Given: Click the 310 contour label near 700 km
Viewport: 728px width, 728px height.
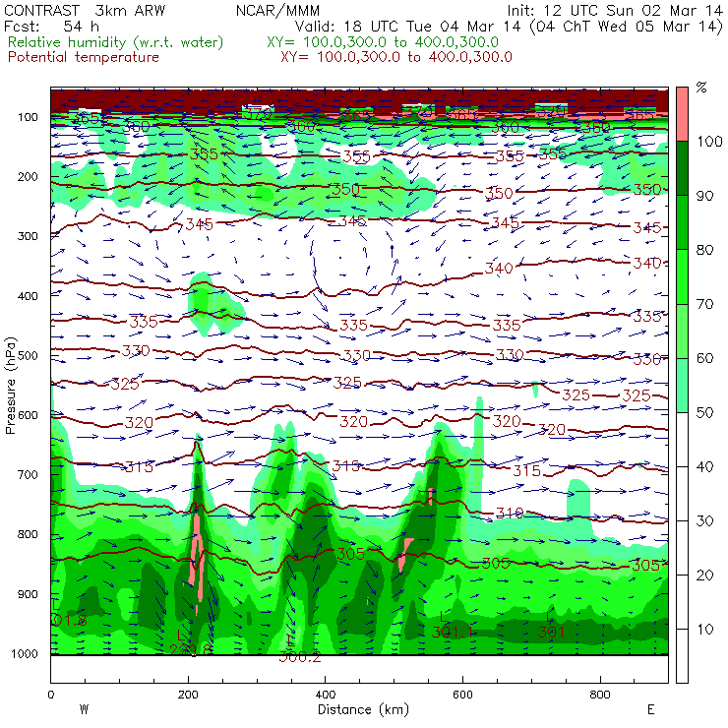Looking at the screenshot, I should pos(510,513).
